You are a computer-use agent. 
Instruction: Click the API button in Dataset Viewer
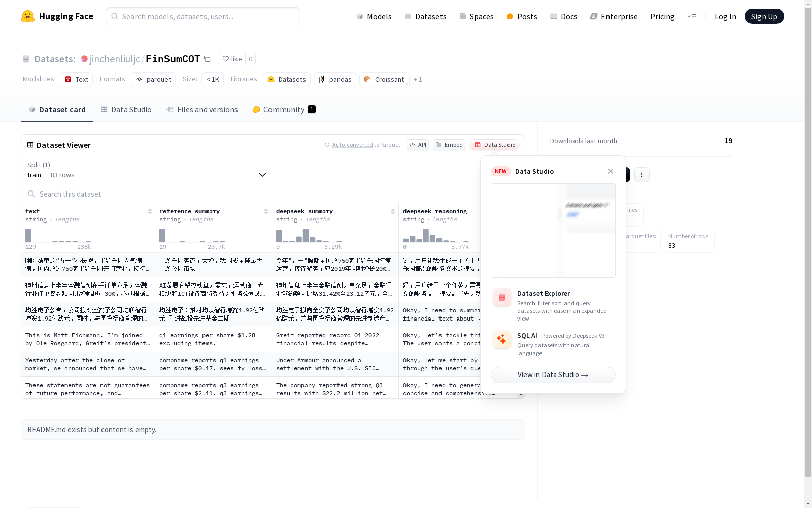tap(418, 145)
